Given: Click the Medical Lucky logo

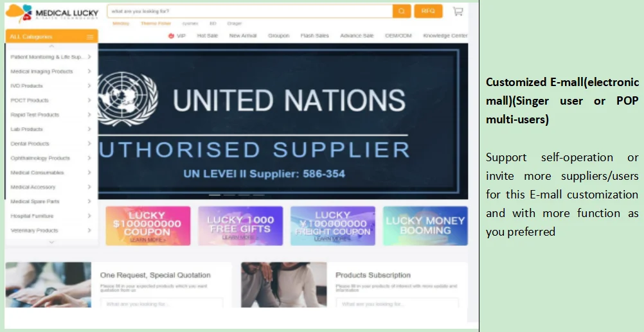Looking at the screenshot, I should [52, 13].
